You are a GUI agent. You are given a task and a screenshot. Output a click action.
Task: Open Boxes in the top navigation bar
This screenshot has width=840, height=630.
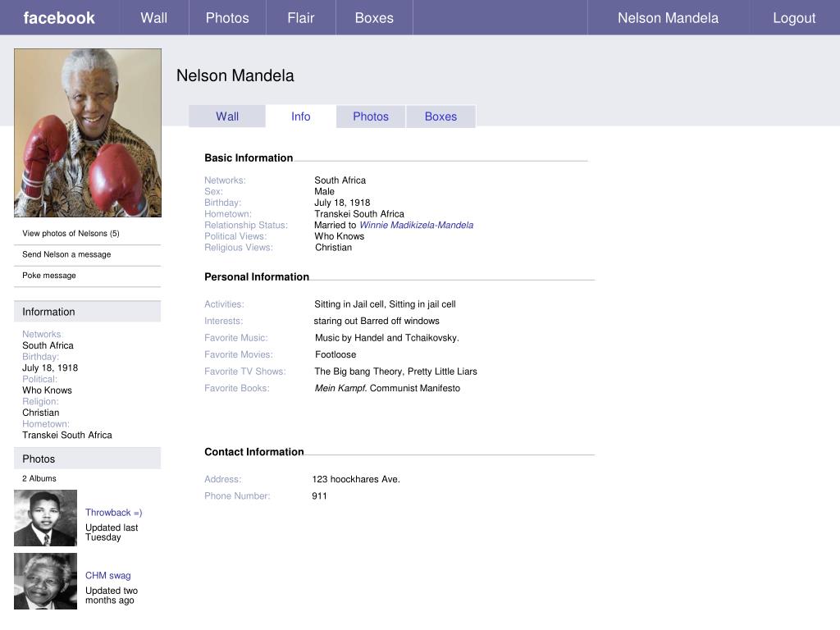coord(374,18)
